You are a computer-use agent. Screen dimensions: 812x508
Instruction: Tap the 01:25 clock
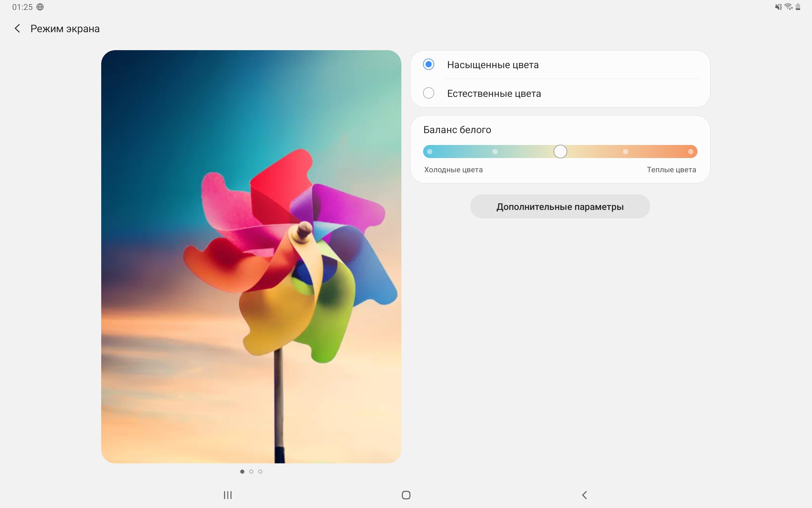click(23, 7)
